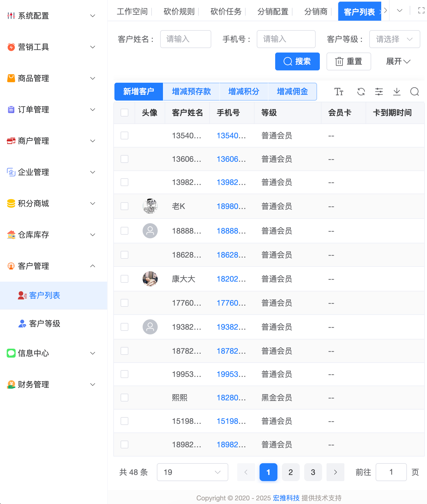This screenshot has height=504, width=427.
Task: Expand more filters with 展开
Action: [398, 61]
